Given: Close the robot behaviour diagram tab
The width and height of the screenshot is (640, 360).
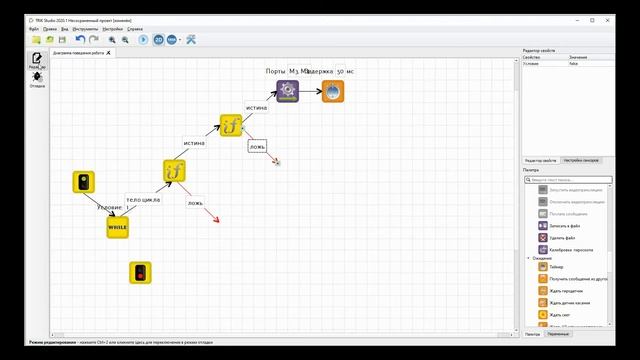Looking at the screenshot, I should click(x=108, y=53).
